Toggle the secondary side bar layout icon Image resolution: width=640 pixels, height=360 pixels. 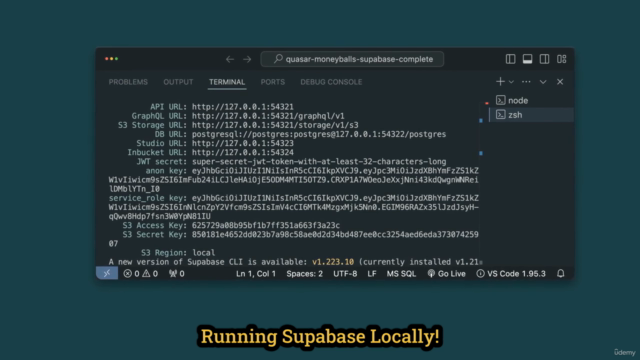pyautogui.click(x=544, y=59)
